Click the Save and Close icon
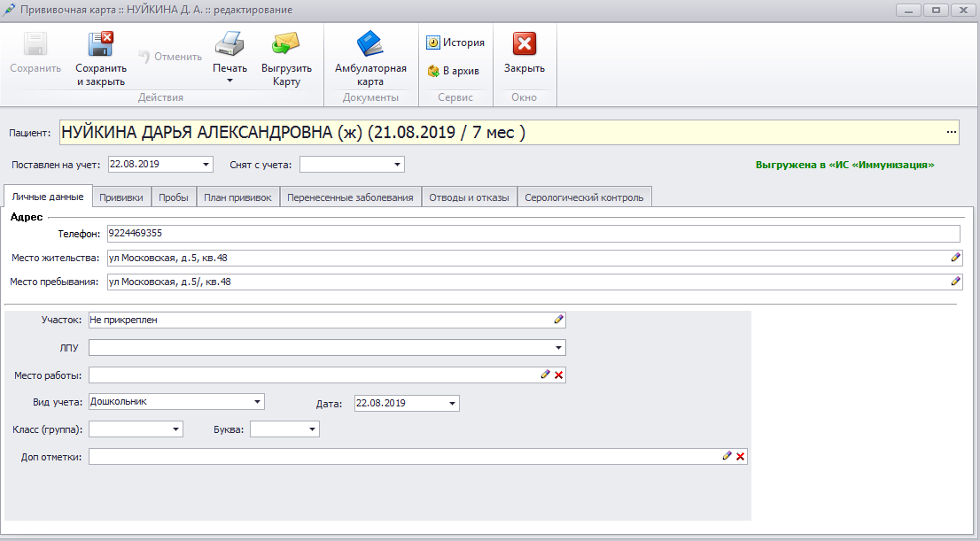 click(x=100, y=45)
